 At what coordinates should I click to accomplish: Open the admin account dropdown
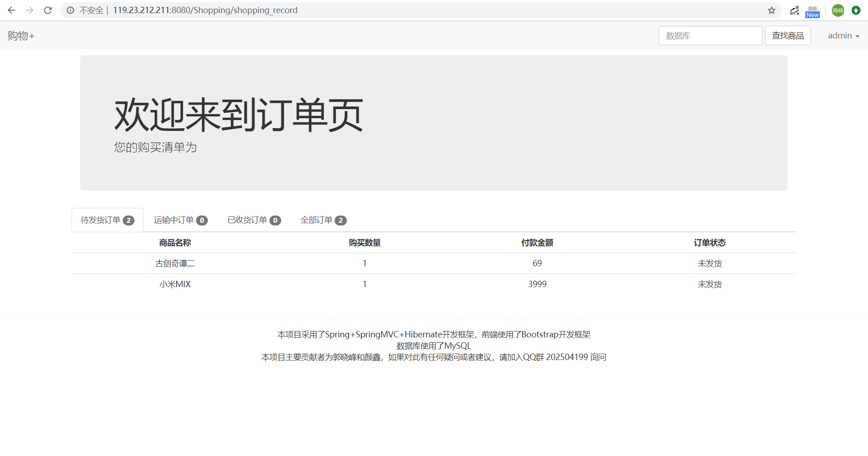pos(843,35)
